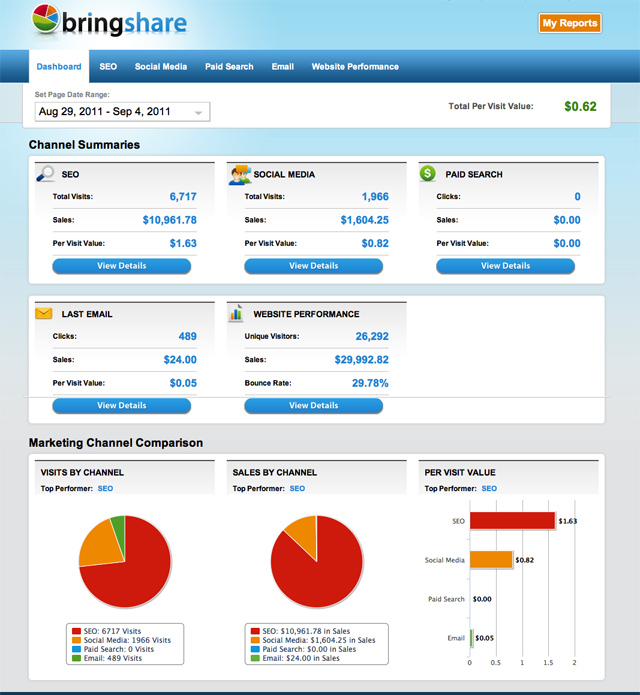The width and height of the screenshot is (640, 695).
Task: Click Last Email sales value $24.00
Action: [x=180, y=360]
